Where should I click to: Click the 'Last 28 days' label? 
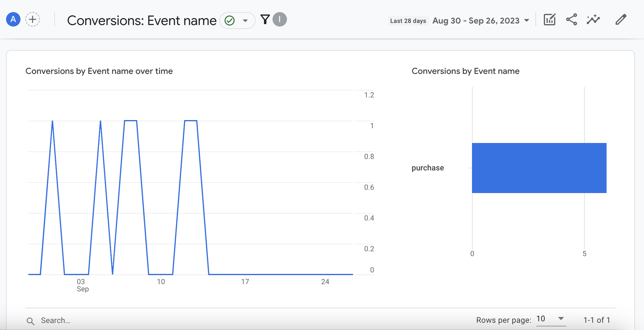[x=408, y=21]
